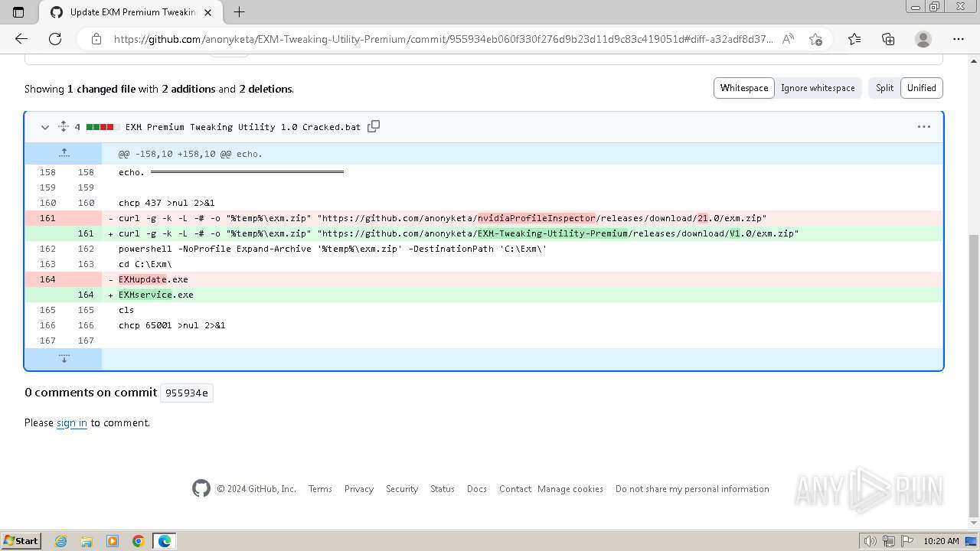
Task: Click the address bar URL
Action: 443,39
